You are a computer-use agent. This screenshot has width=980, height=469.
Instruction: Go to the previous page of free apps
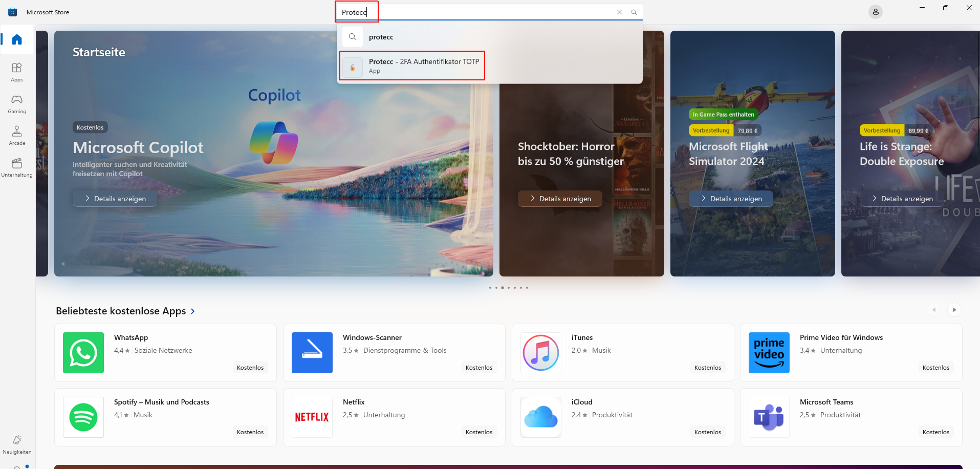tap(934, 310)
